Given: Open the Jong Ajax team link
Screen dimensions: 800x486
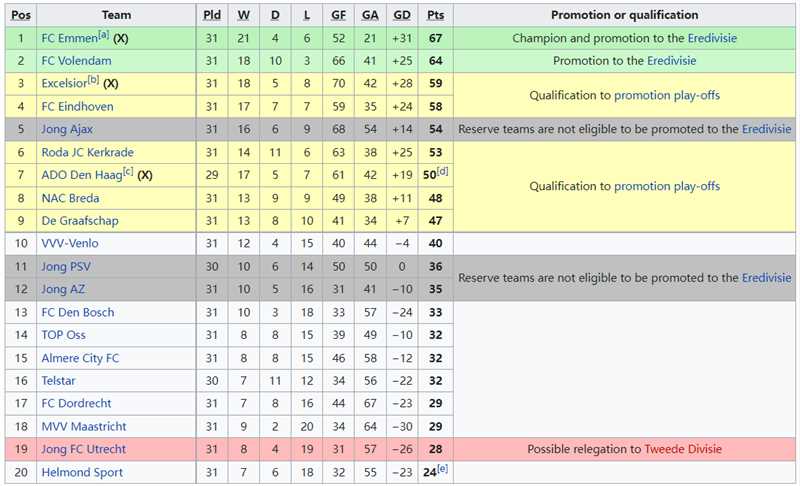Looking at the screenshot, I should click(x=67, y=129).
